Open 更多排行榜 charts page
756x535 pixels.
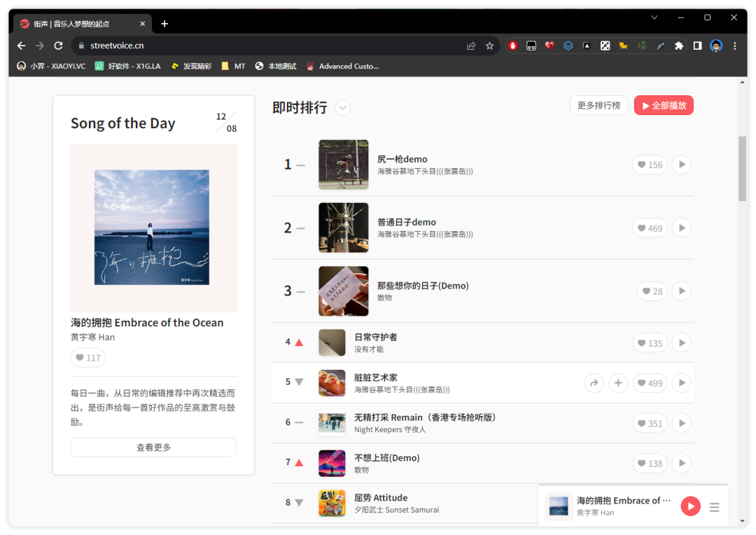(598, 105)
